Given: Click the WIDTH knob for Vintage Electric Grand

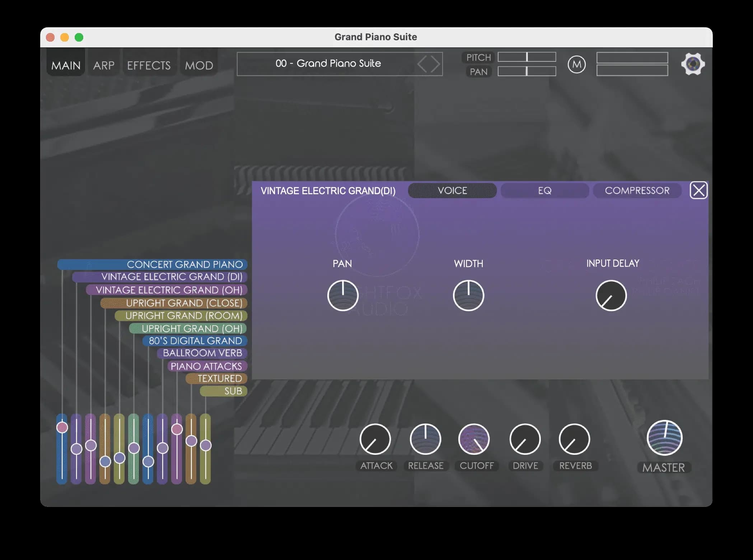Looking at the screenshot, I should click(468, 295).
